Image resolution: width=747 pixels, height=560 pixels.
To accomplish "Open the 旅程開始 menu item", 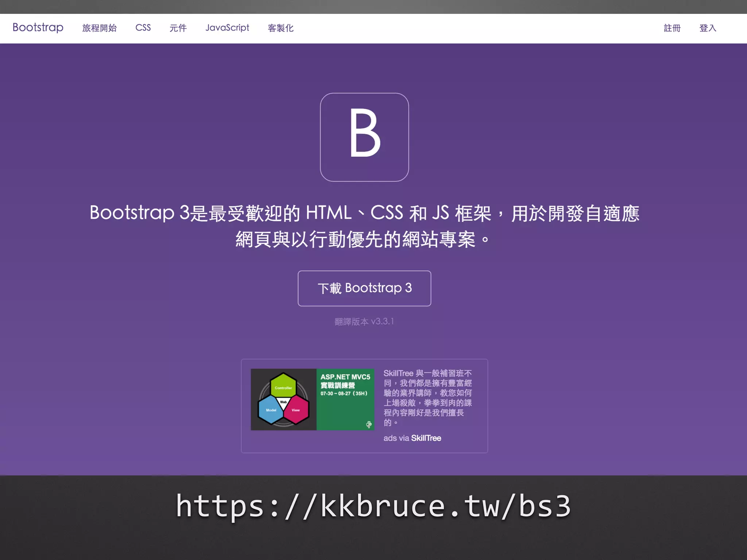I will pos(99,28).
